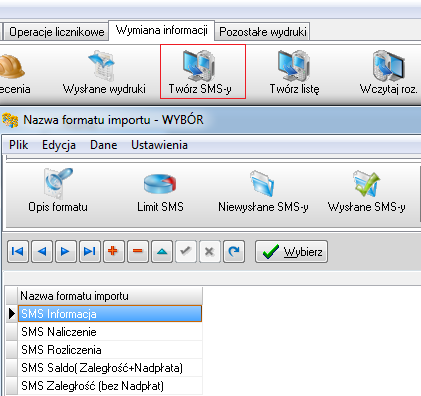421x396 pixels.
Task: Select SMS Saldo( Zaległość+Nadpłata) row
Action: 110,368
